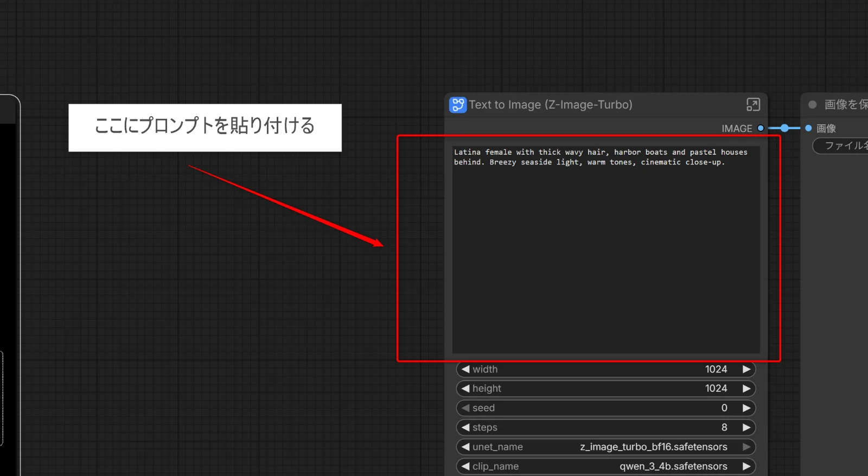
Task: Increase height with its right arrow
Action: point(746,389)
